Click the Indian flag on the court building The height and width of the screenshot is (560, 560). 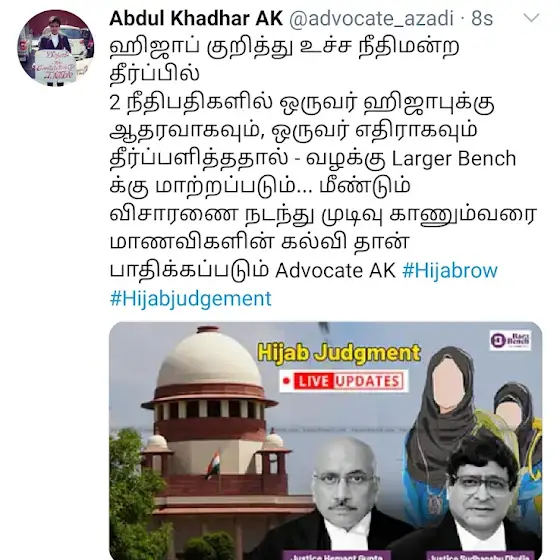point(213,464)
